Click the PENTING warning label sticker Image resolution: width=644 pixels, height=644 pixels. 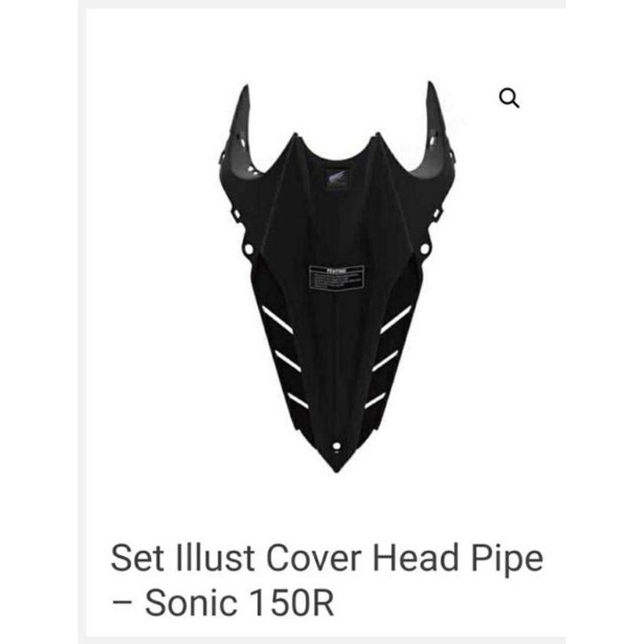pos(335,275)
